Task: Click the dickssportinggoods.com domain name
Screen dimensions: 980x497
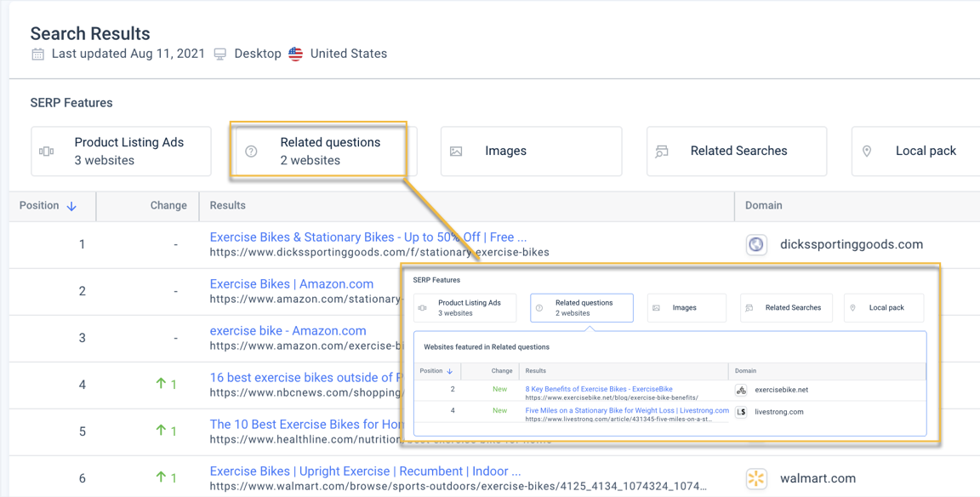Action: click(852, 244)
